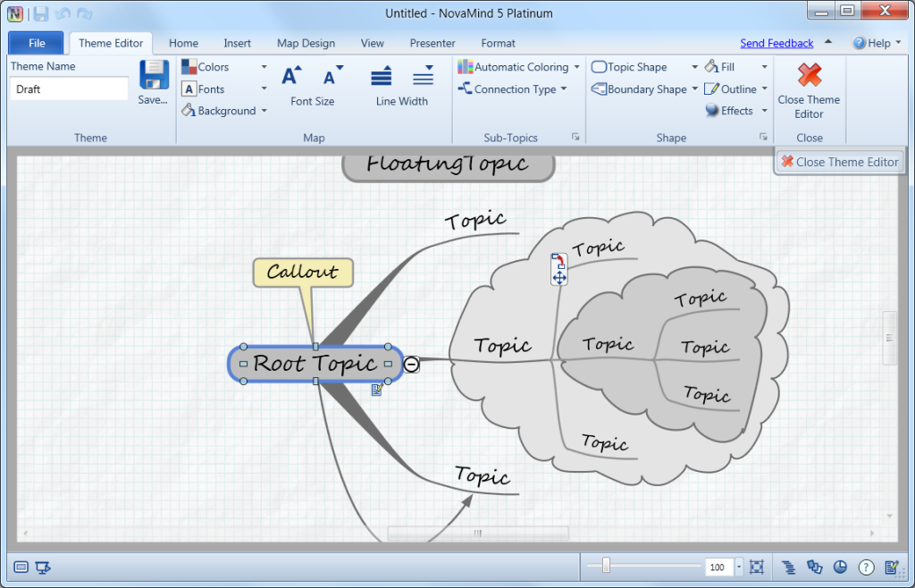
Task: Click the quick-access save icon in title bar
Action: click(x=40, y=13)
